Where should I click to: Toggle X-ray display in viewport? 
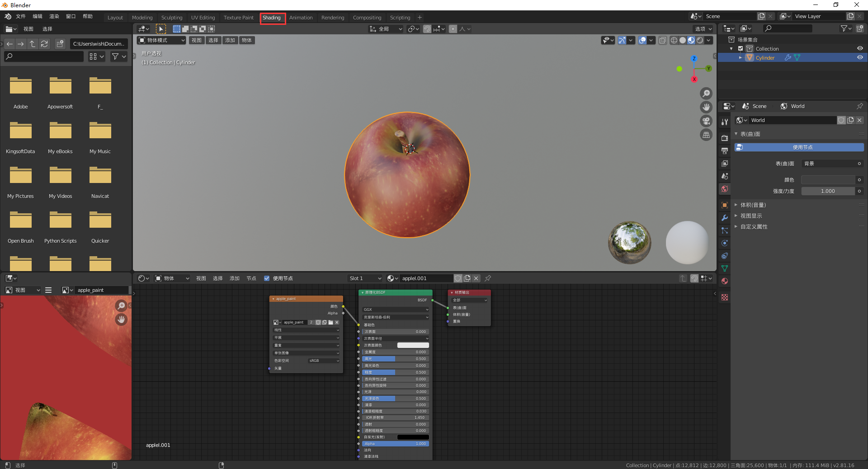tap(662, 40)
